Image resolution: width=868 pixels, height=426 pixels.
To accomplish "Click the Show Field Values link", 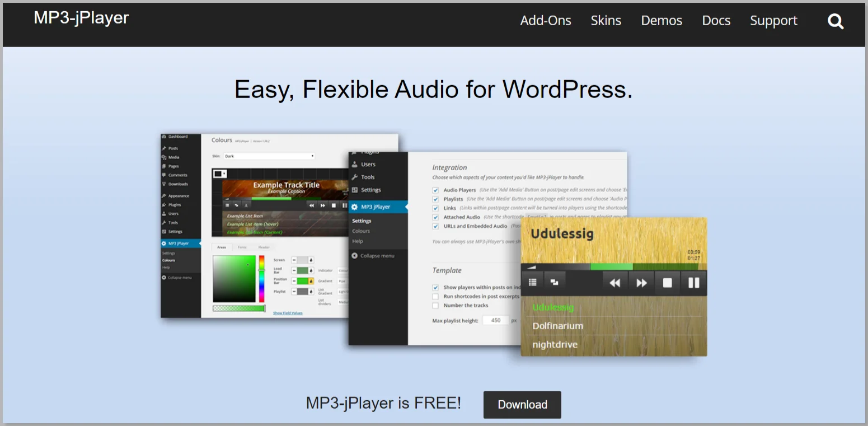I will pyautogui.click(x=288, y=313).
